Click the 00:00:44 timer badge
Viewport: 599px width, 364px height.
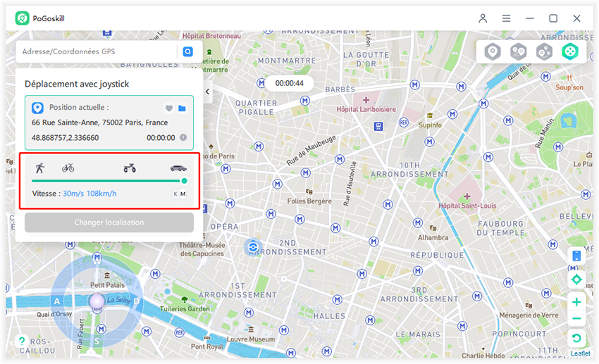pos(289,83)
